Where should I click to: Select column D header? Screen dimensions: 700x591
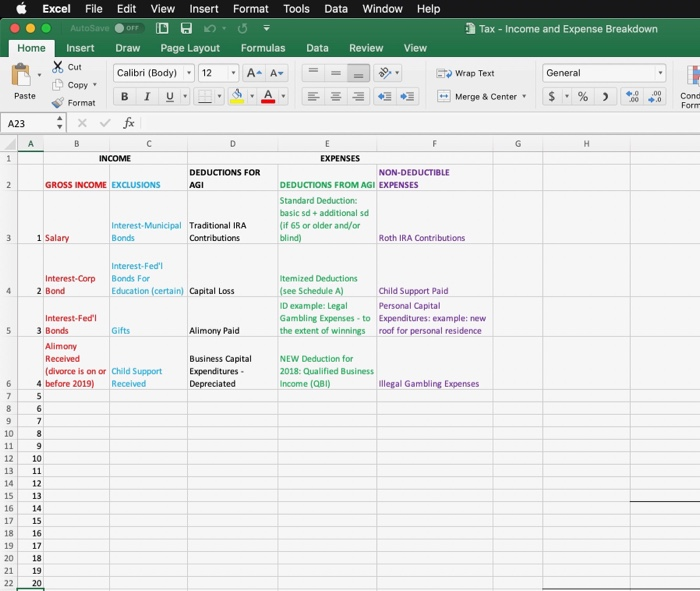pos(233,144)
